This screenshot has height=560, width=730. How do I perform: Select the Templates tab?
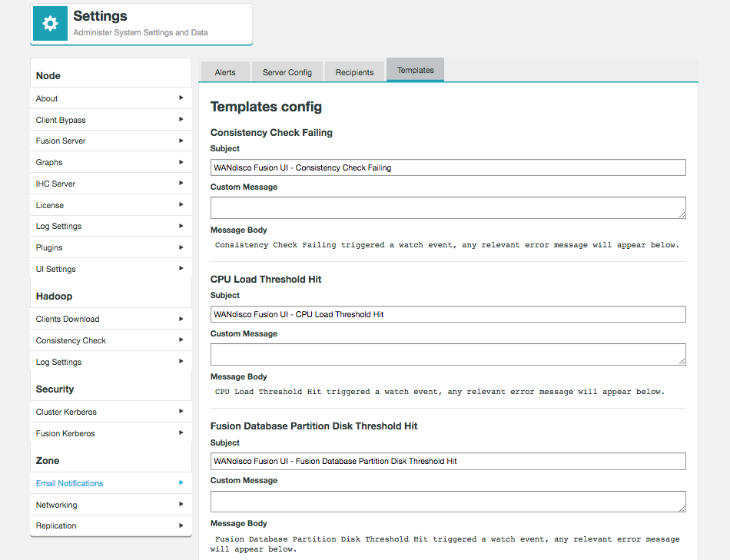coord(415,70)
